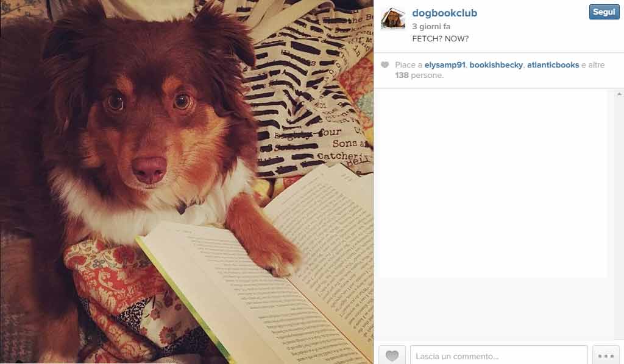Follow the account with the Segui button
Screen dimensions: 624x364
click(x=604, y=12)
